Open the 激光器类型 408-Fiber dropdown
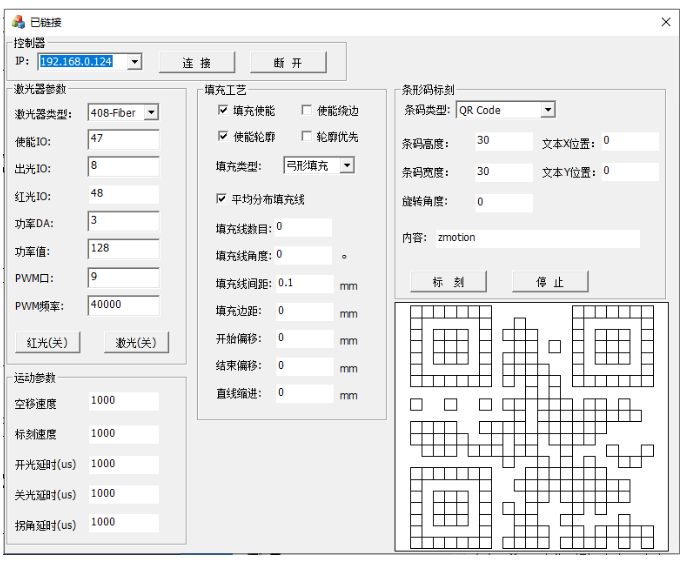This screenshot has width=688, height=563. (x=151, y=112)
